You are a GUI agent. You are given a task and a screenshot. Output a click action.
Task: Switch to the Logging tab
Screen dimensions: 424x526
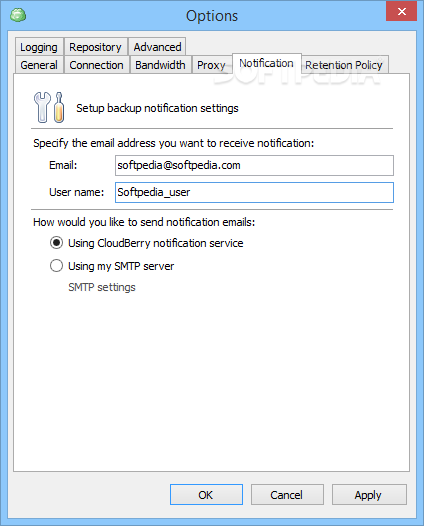pos(39,47)
